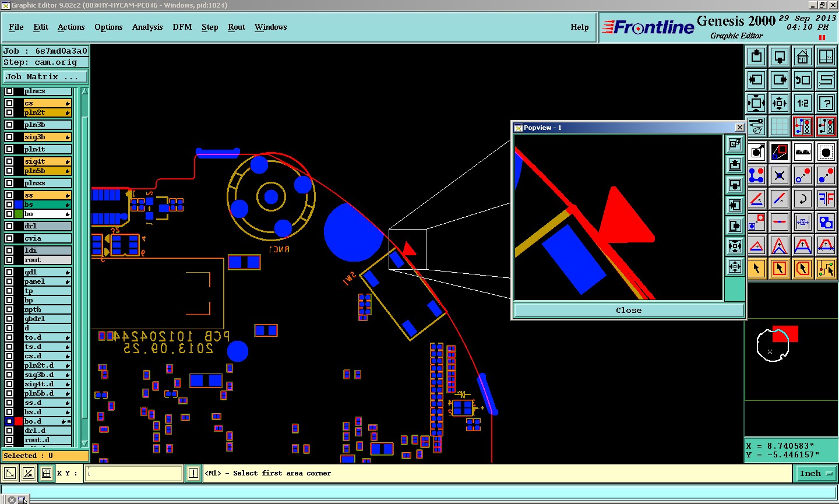
Task: Select the ruler measurement tool
Action: [x=803, y=152]
